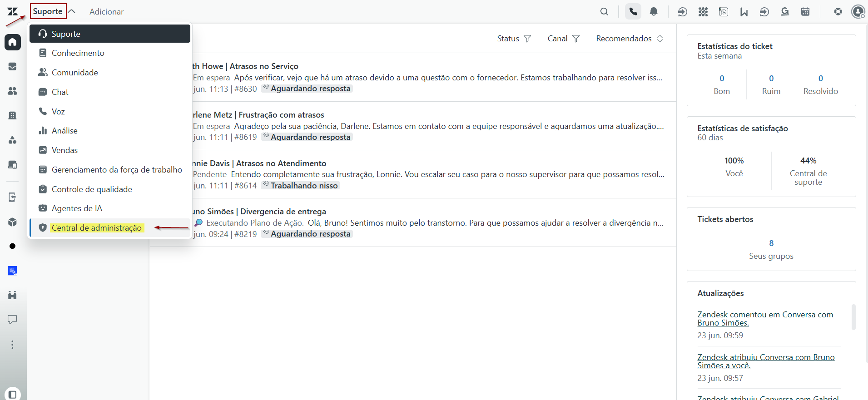868x400 pixels.
Task: Click the page-with-arrow icon in sidebar
Action: coord(13,197)
